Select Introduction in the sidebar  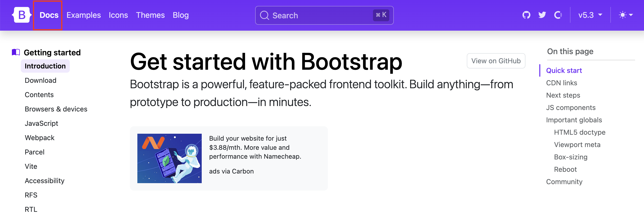45,66
